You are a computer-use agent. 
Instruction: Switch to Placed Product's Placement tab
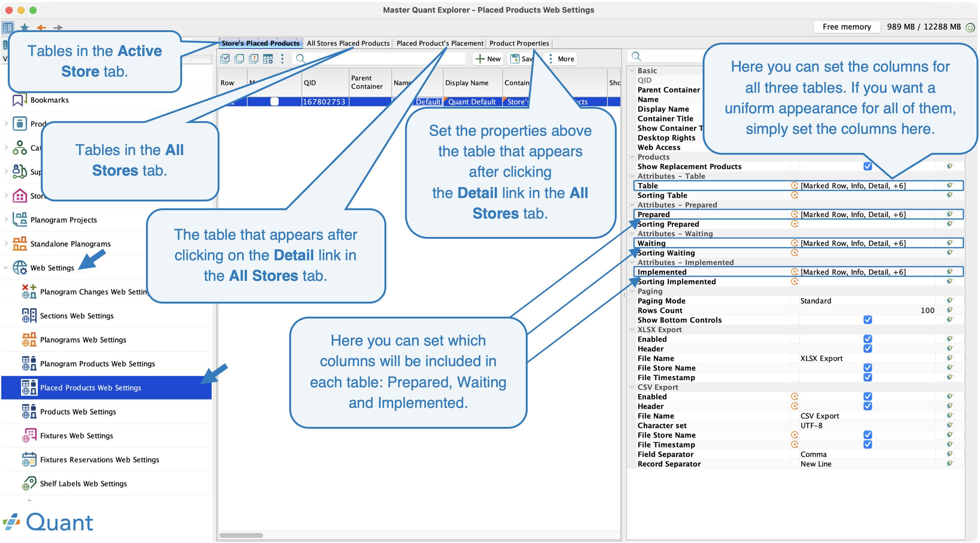(440, 43)
